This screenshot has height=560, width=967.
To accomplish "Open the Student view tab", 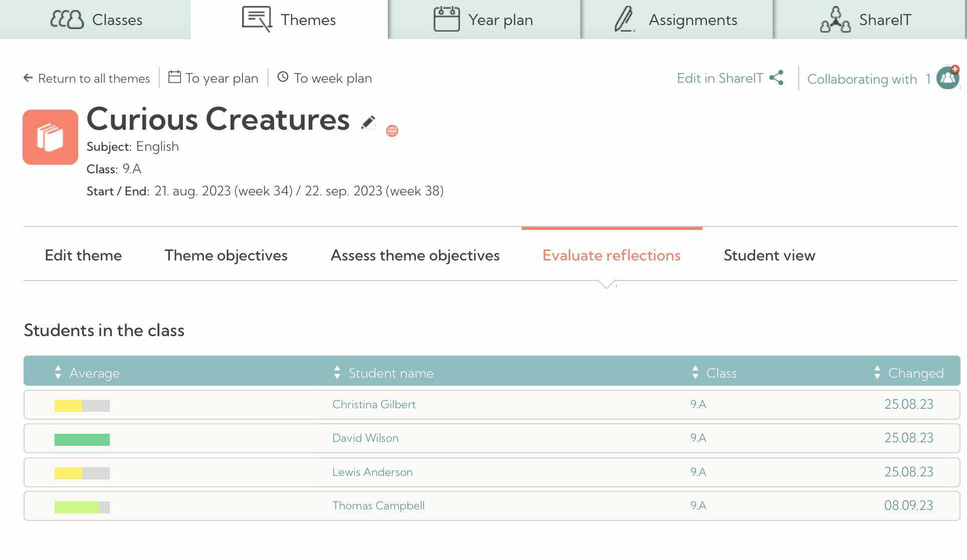I will coord(769,255).
